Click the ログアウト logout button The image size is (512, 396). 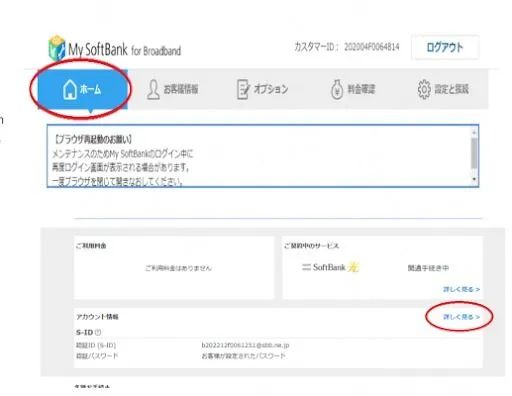445,47
